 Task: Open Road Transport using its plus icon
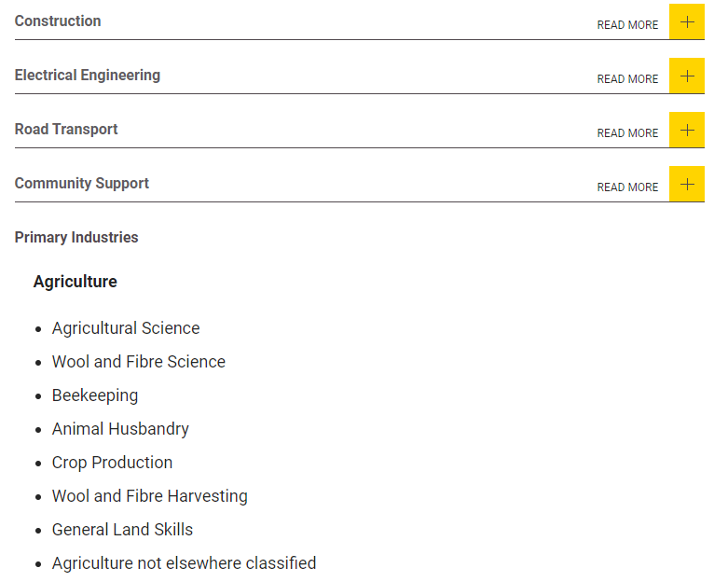coord(686,130)
